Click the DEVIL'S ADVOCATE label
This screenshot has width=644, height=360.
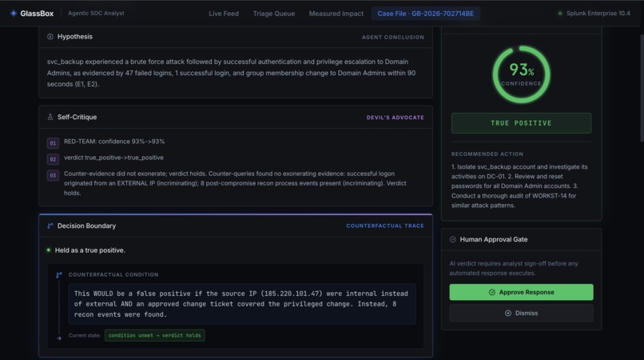coord(395,118)
